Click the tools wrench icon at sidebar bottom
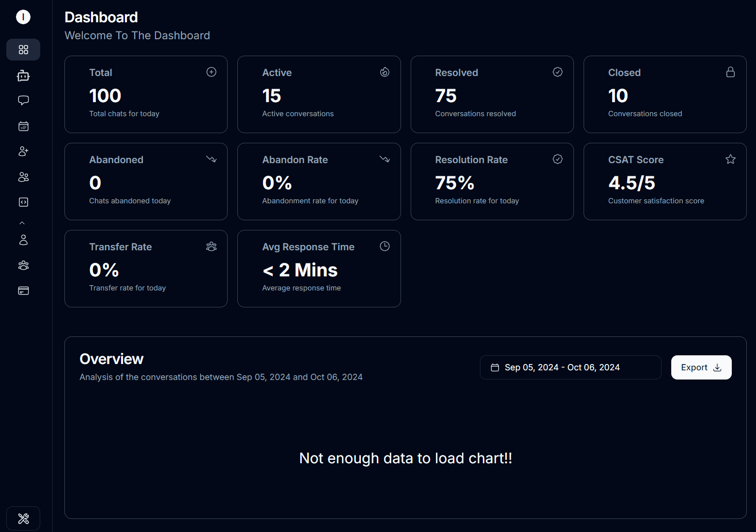The height and width of the screenshot is (532, 756). [x=23, y=518]
